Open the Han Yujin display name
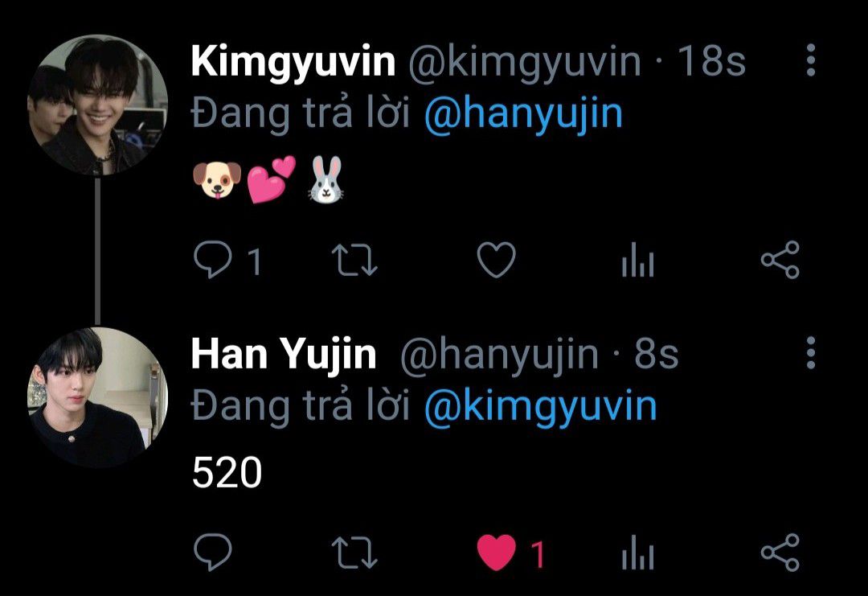The width and height of the screenshot is (868, 596). [284, 355]
